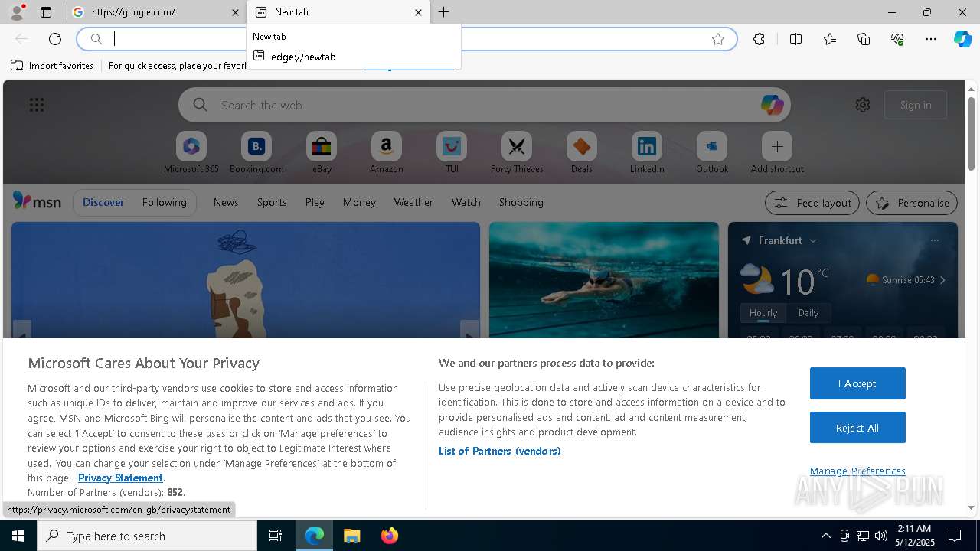Launch Firefox from taskbar
This screenshot has height=551, width=980.
(x=390, y=536)
